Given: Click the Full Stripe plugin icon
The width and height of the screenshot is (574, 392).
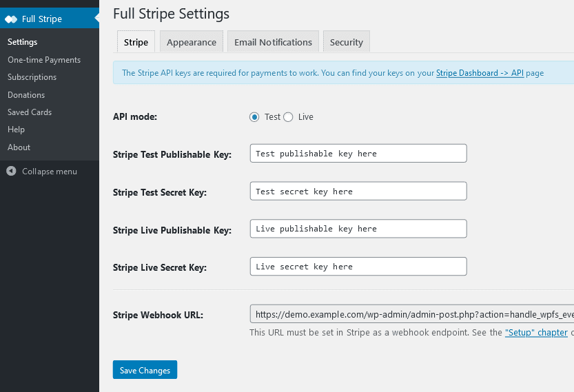Looking at the screenshot, I should point(11,19).
